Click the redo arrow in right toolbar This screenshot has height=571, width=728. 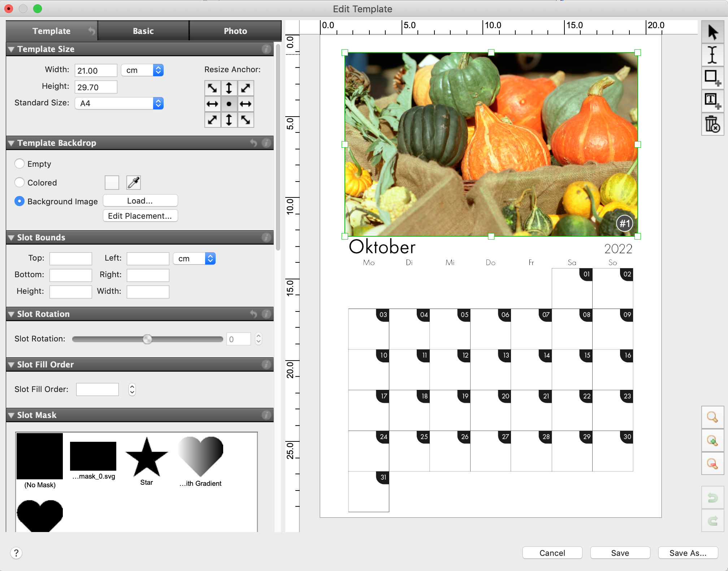(712, 520)
